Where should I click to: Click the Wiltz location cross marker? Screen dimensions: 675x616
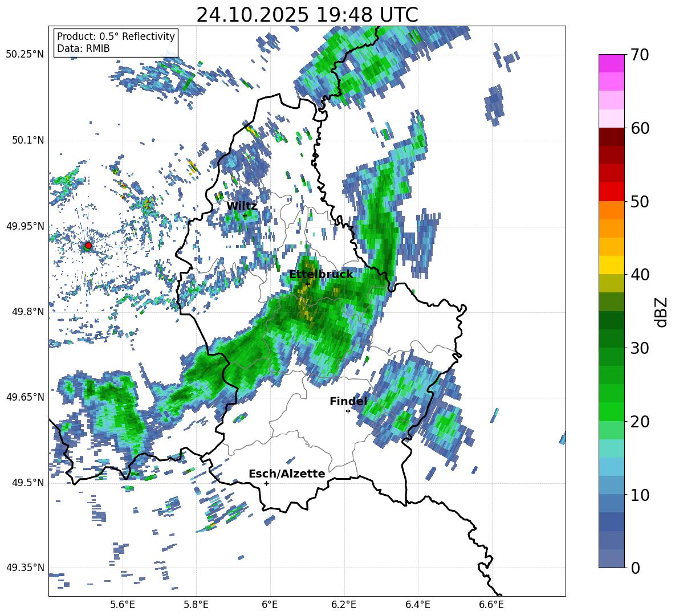click(x=245, y=216)
